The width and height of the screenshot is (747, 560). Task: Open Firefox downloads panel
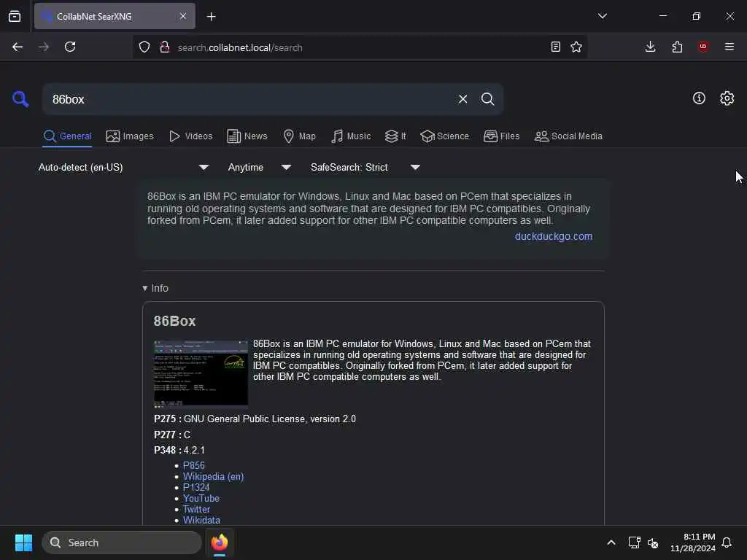(650, 47)
